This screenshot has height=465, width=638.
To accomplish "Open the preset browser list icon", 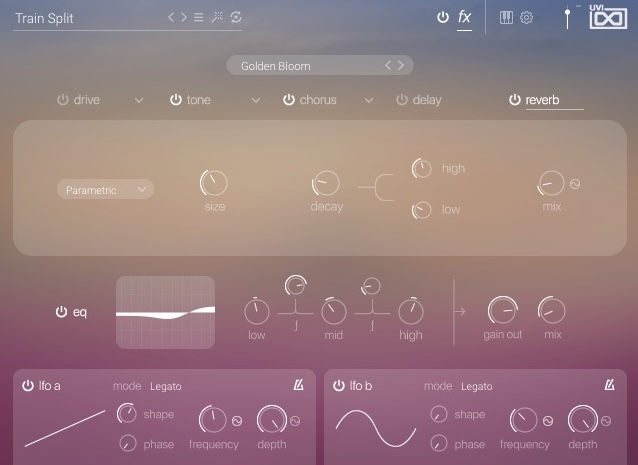I will (x=199, y=17).
